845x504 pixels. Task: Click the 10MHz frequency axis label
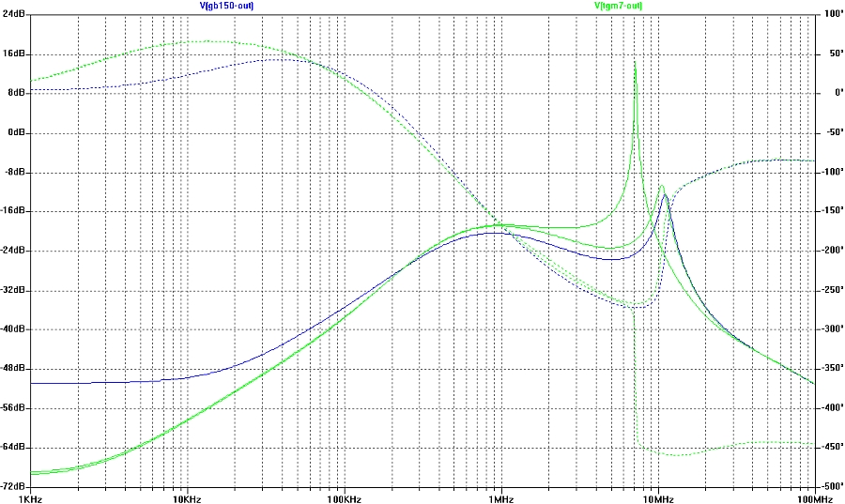tap(658, 499)
